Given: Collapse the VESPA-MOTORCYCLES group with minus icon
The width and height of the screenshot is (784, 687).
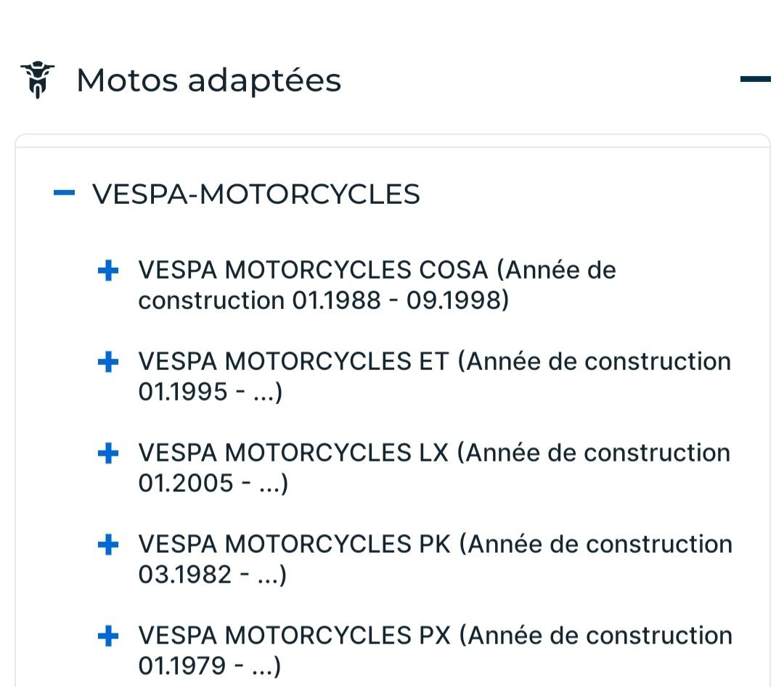Looking at the screenshot, I should [65, 193].
